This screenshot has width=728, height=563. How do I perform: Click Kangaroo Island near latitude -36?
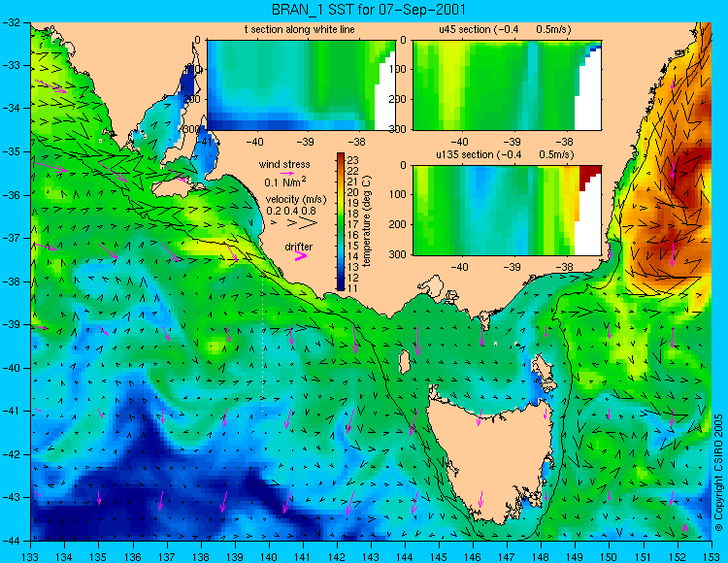click(174, 187)
